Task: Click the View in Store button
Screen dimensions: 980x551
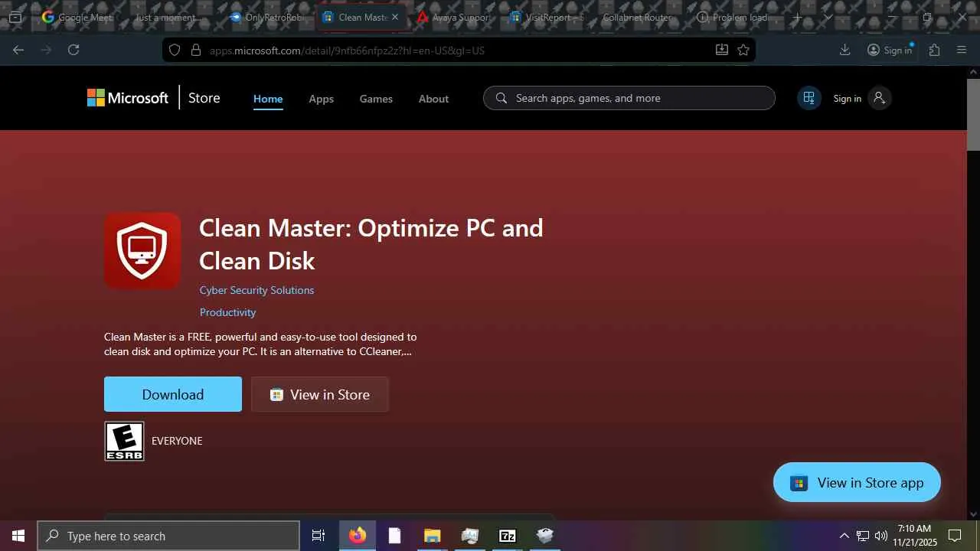Action: (320, 394)
